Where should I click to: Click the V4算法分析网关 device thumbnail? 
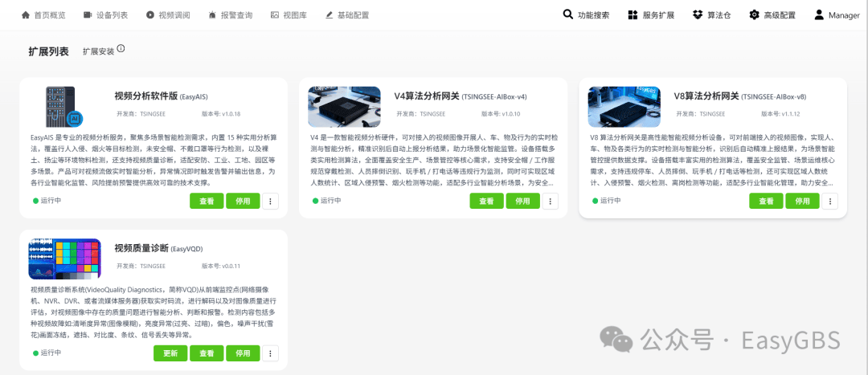click(x=344, y=107)
